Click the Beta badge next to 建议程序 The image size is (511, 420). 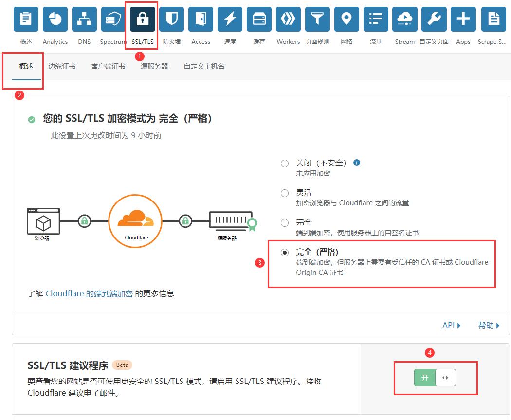click(122, 365)
